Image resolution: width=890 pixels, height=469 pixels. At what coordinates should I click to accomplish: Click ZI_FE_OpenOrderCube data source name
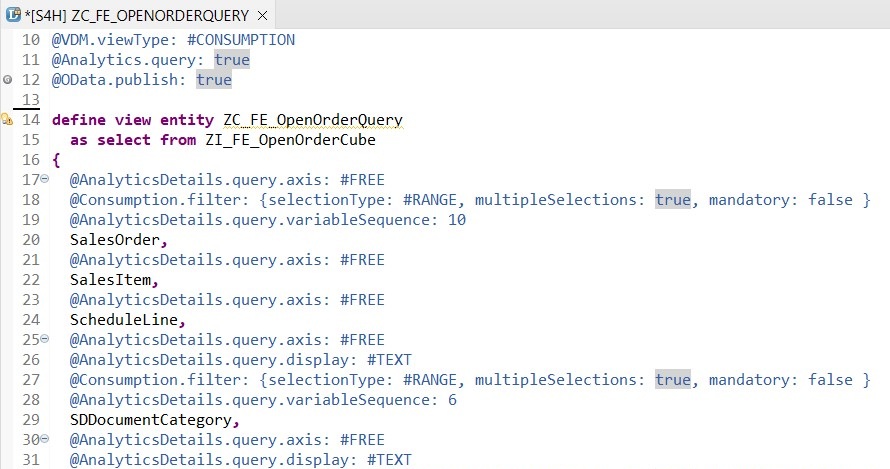click(x=283, y=140)
